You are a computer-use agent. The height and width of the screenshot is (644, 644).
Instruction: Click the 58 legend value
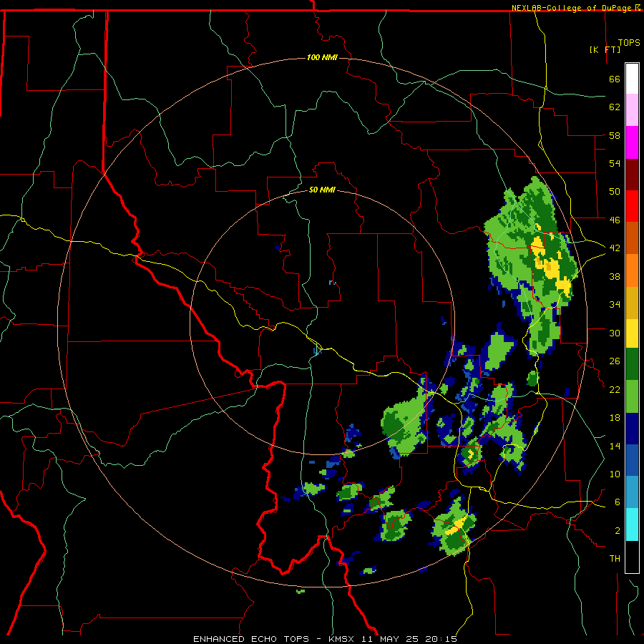click(615, 135)
